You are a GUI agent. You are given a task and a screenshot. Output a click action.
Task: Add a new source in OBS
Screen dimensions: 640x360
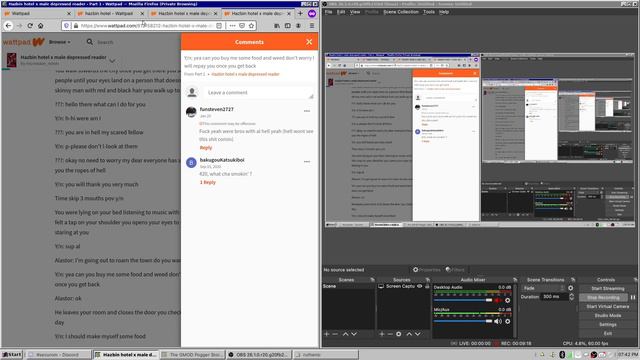(382, 334)
